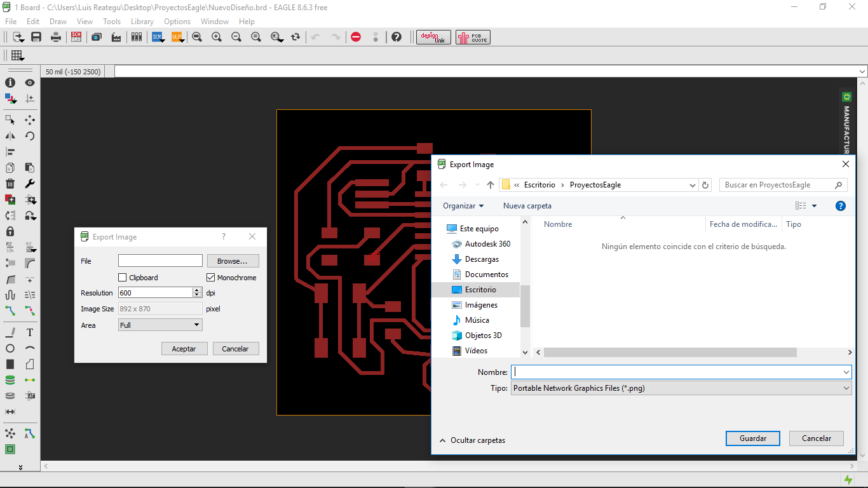Click the Save board toolbar icon
The image size is (868, 488).
click(x=36, y=37)
